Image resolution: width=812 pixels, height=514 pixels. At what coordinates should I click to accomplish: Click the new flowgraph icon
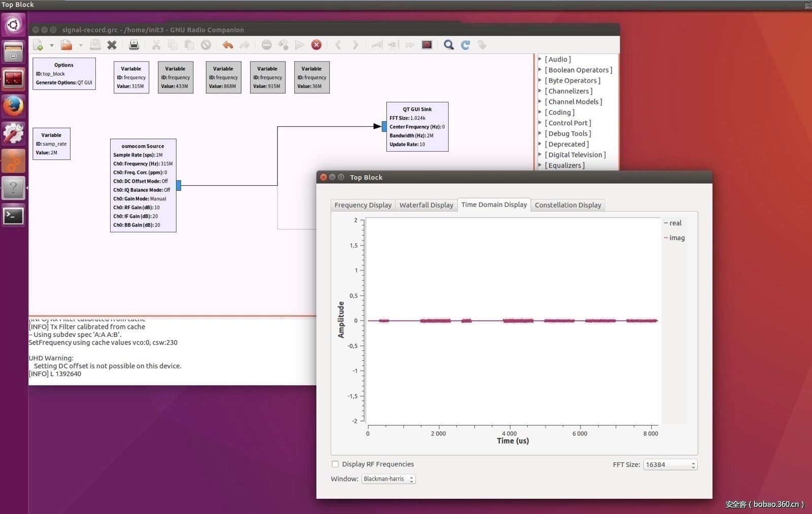tap(38, 45)
